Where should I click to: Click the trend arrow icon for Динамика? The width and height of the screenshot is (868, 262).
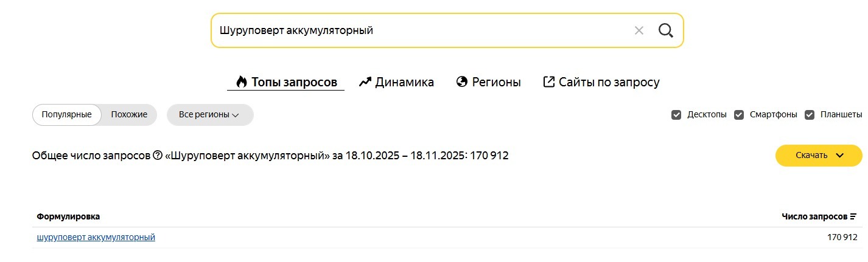(x=365, y=82)
